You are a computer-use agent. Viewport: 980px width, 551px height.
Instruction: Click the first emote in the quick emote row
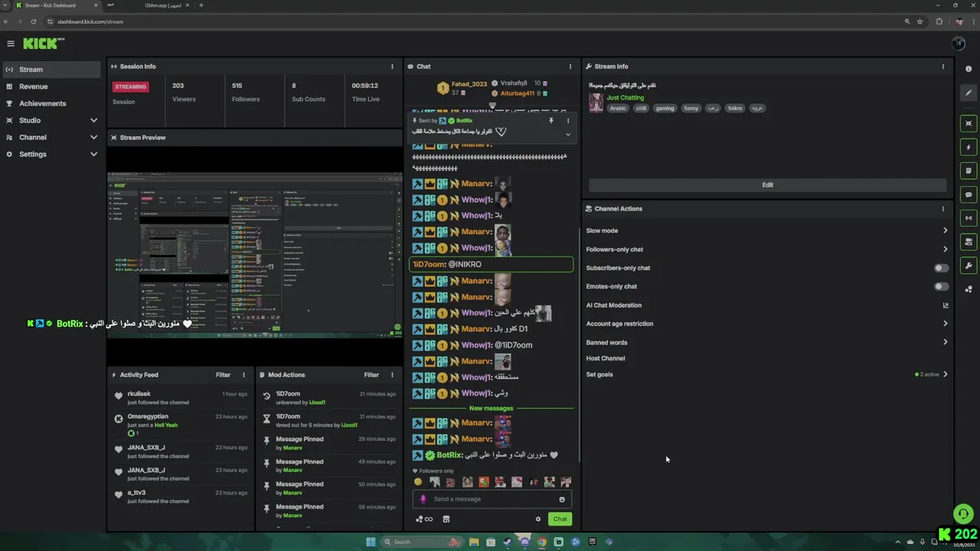[x=418, y=482]
